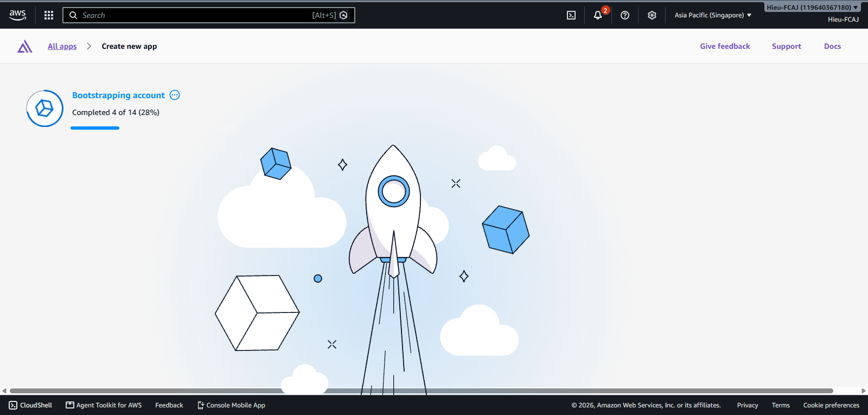Viewport: 868px width, 415px height.
Task: Open the Docs link
Action: click(x=832, y=46)
